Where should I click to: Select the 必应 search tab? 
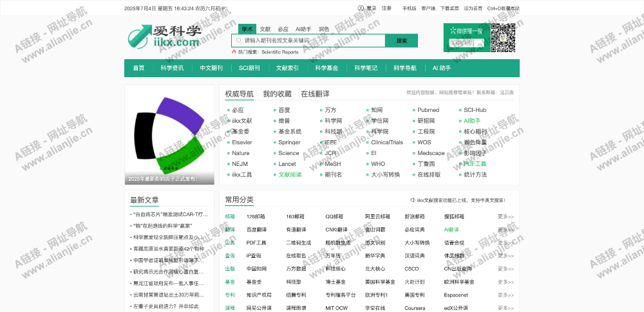(x=283, y=29)
